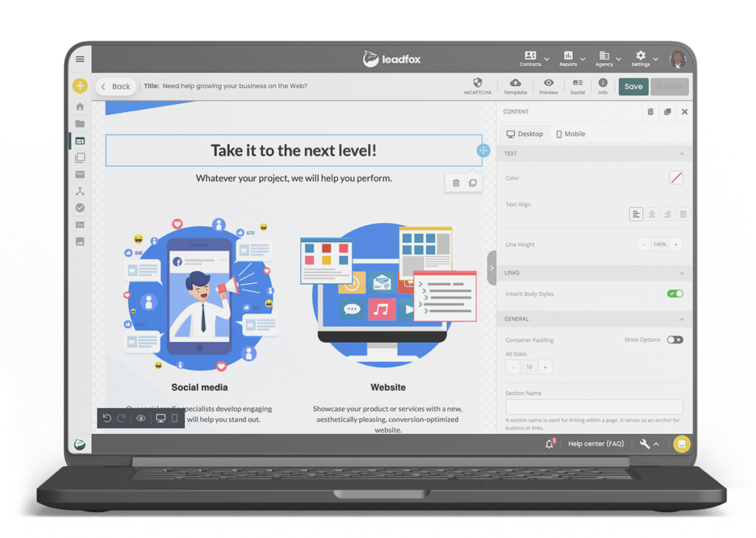Open the envelope email sidebar icon
The width and height of the screenshot is (756, 538).
(80, 175)
